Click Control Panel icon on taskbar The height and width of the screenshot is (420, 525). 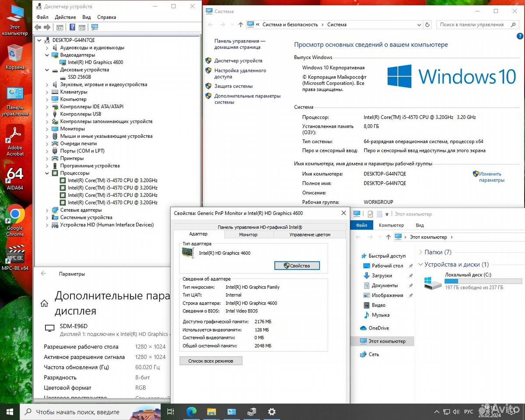[x=231, y=412]
